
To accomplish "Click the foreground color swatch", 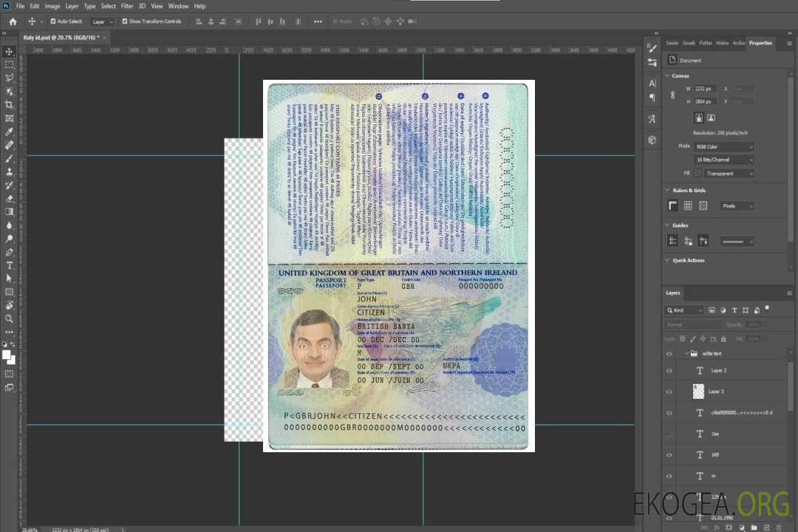I will (x=7, y=355).
